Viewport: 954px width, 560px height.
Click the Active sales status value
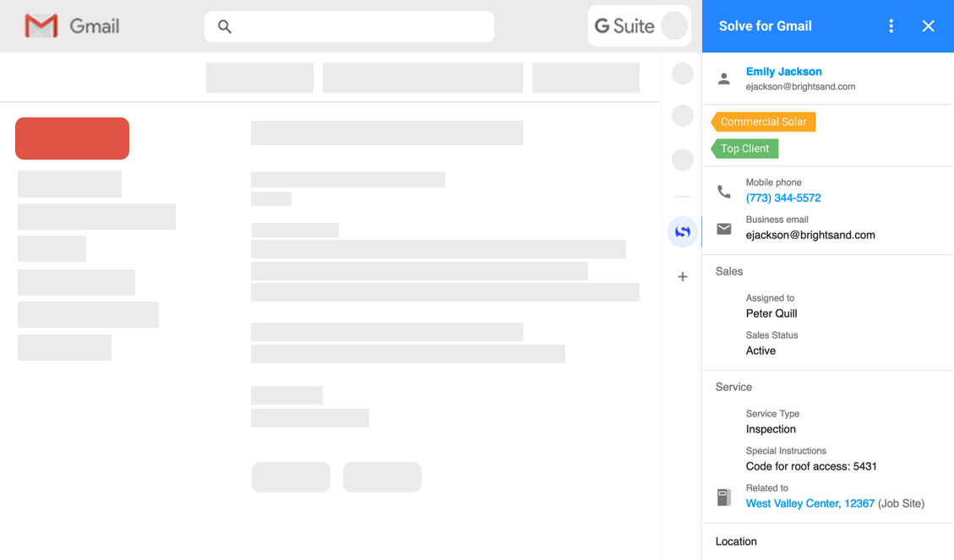pyautogui.click(x=760, y=351)
